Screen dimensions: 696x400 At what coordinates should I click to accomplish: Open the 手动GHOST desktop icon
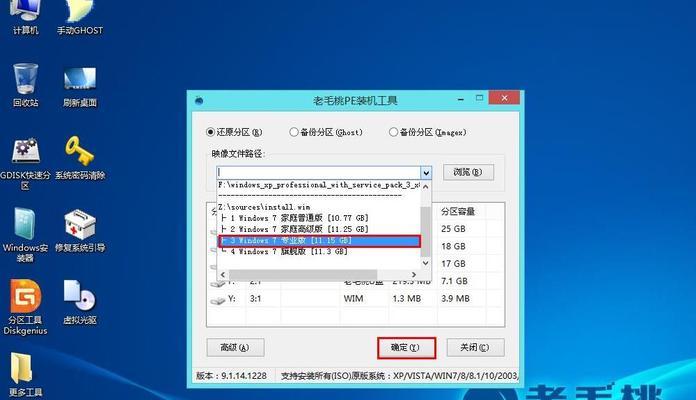click(x=80, y=17)
